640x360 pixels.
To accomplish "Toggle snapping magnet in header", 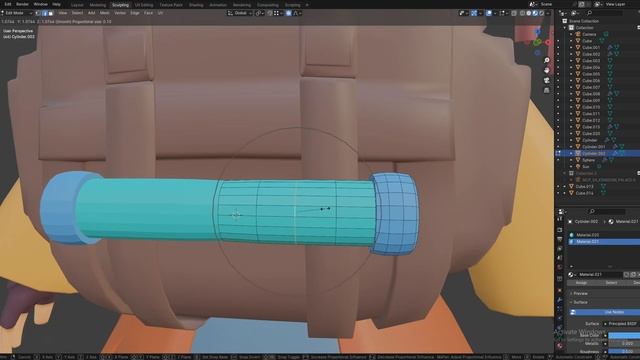I will point(270,13).
